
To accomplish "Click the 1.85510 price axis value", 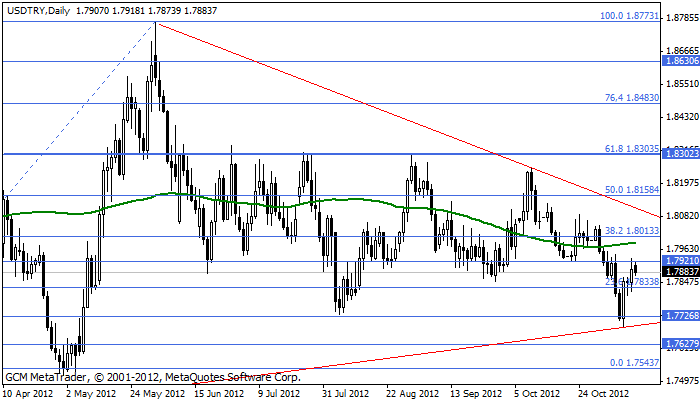I will point(682,84).
